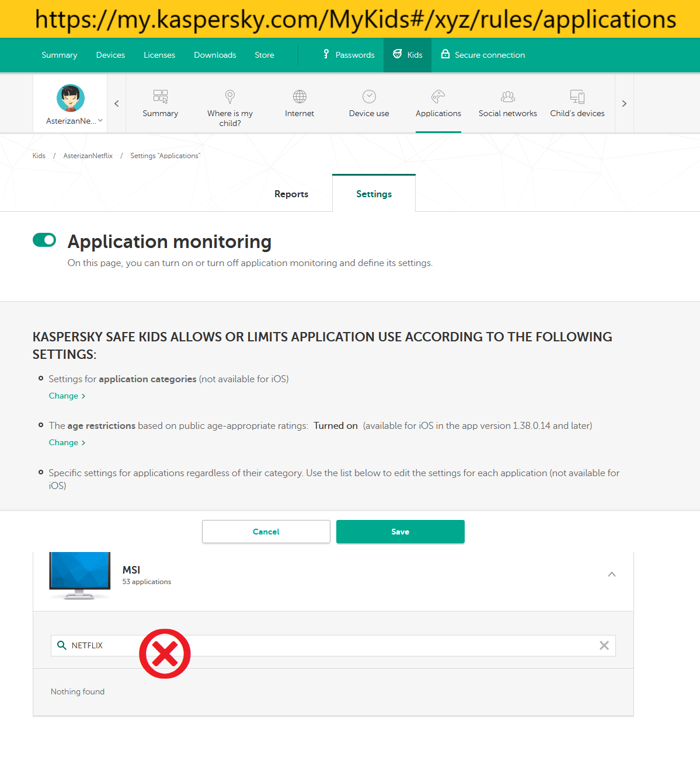The image size is (700, 758).
Task: Click the AsterizanNetflix child avatar picture
Action: click(71, 98)
